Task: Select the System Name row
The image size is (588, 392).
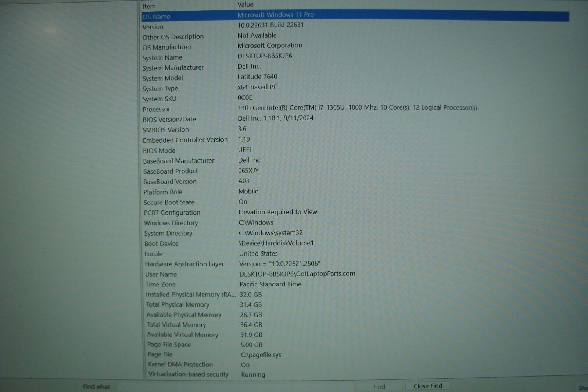Action: pos(355,57)
